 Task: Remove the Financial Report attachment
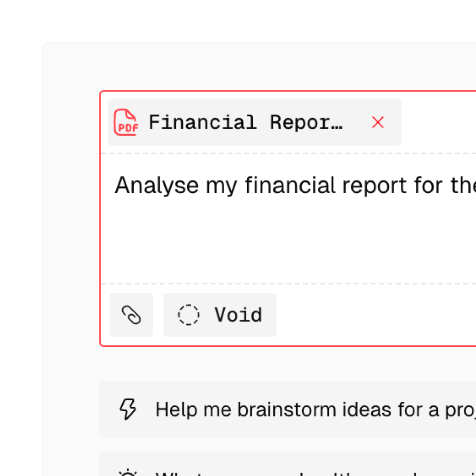coord(378,122)
